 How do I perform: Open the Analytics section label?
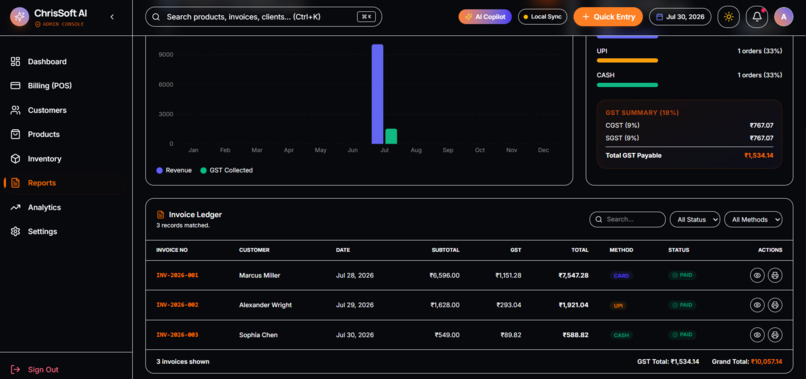click(x=44, y=207)
